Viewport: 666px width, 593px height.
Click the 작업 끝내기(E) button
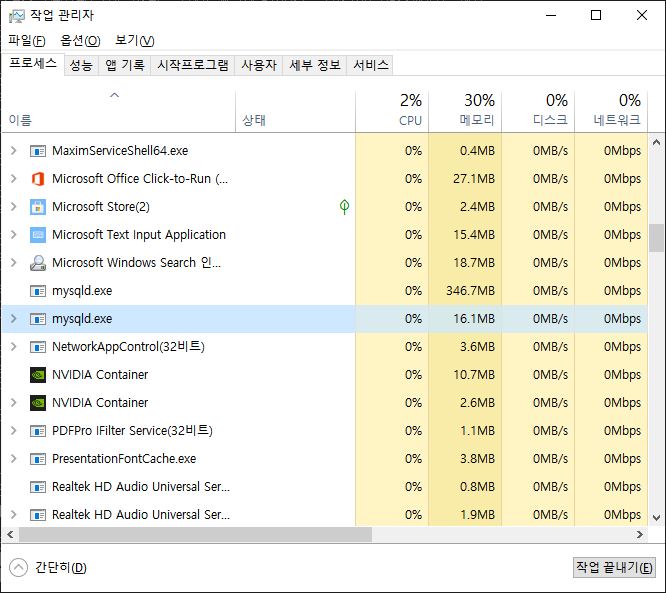pos(614,568)
